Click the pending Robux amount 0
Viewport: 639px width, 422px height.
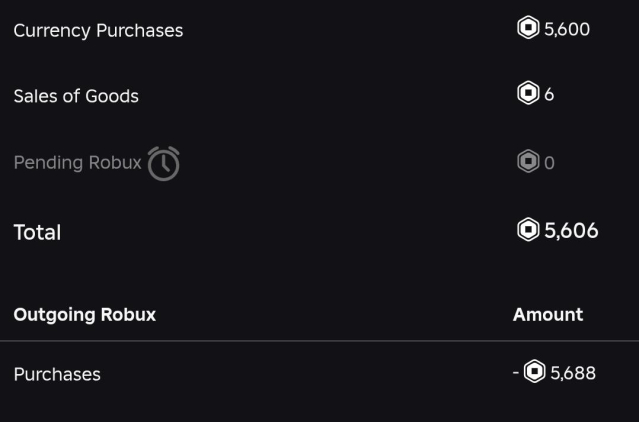549,162
